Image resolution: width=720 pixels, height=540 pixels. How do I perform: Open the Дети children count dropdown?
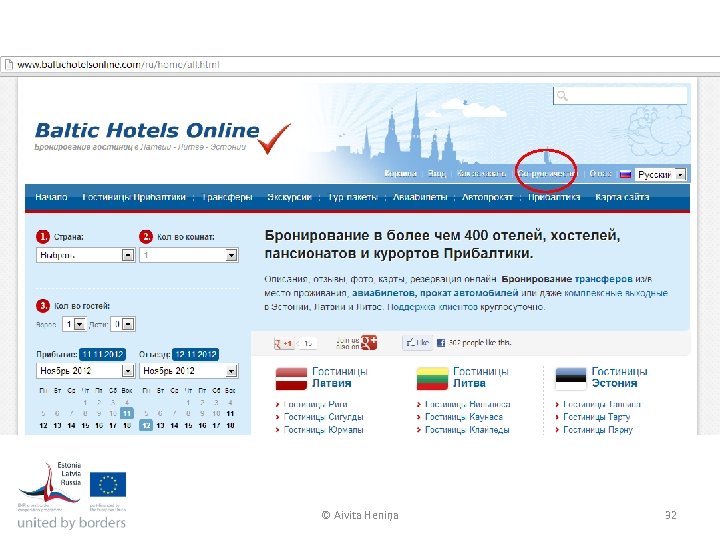tap(123, 324)
